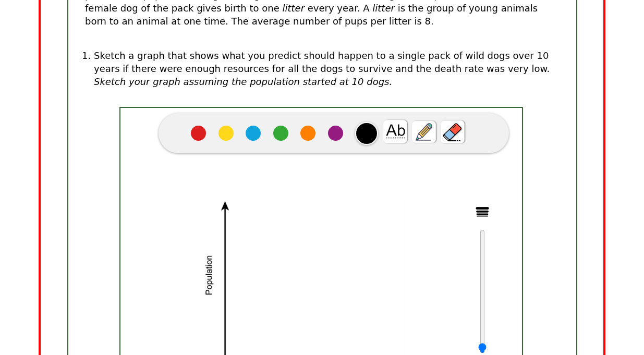Select the black color swatch
The width and height of the screenshot is (644, 355).
[367, 133]
